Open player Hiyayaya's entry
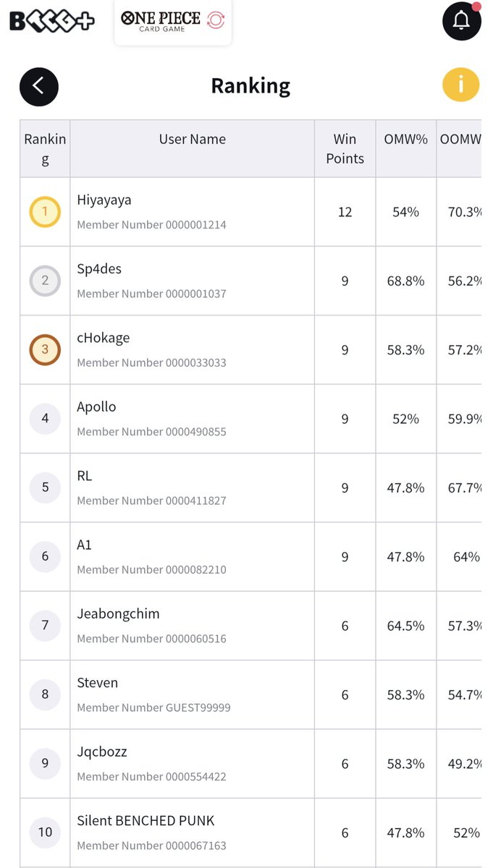This screenshot has height=868, width=501. [x=104, y=200]
